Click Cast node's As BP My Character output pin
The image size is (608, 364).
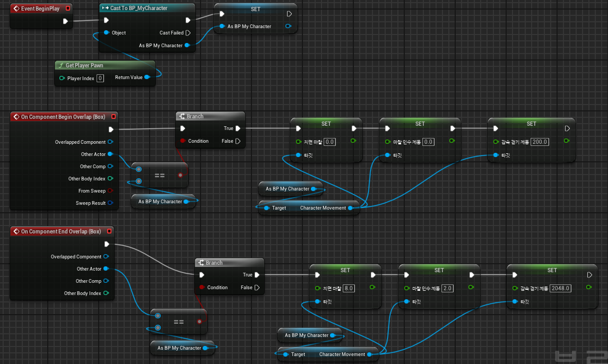187,45
